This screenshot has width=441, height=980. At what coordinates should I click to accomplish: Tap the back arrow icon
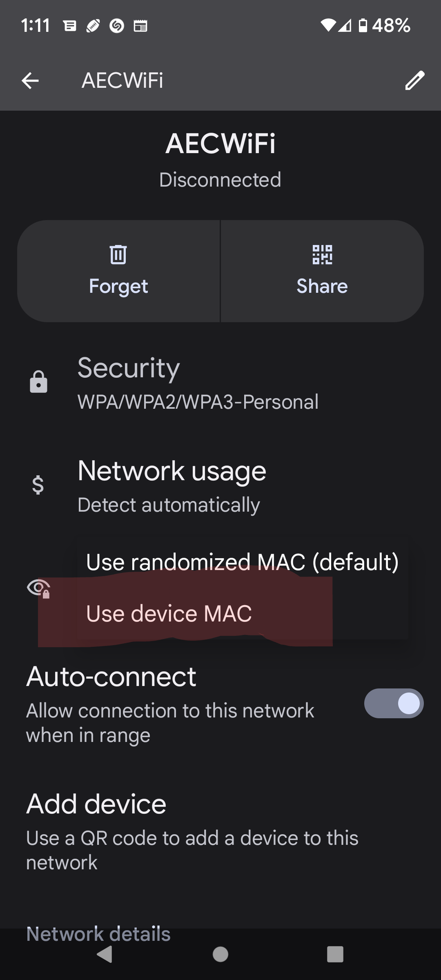click(30, 80)
